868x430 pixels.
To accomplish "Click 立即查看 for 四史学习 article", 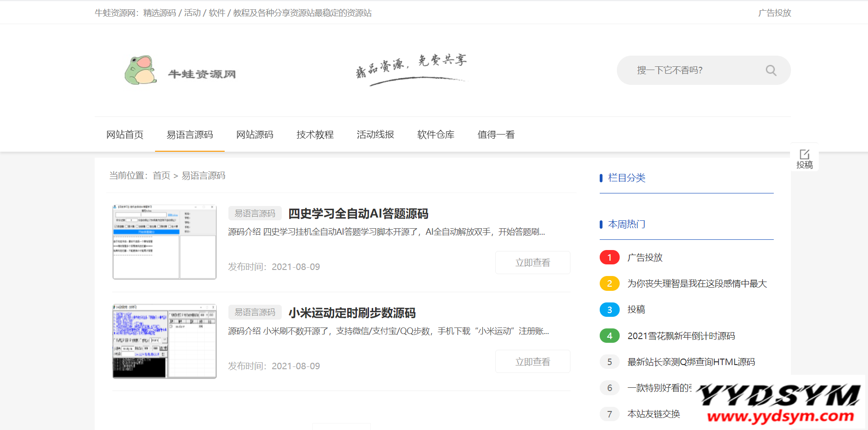I will (532, 263).
